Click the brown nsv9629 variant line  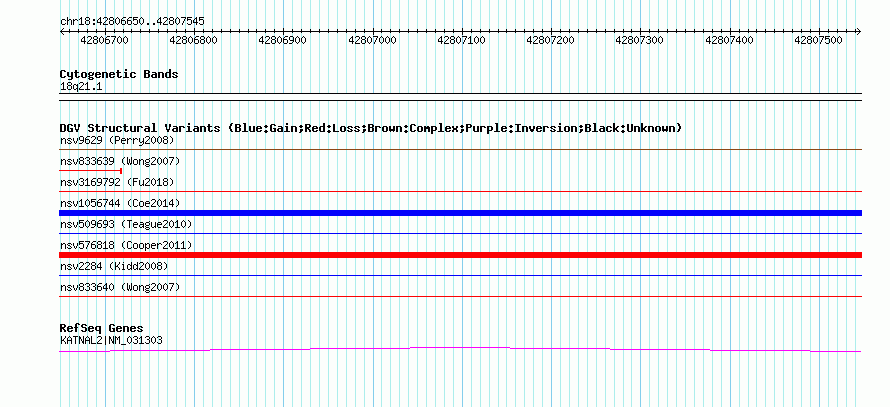tap(460, 149)
